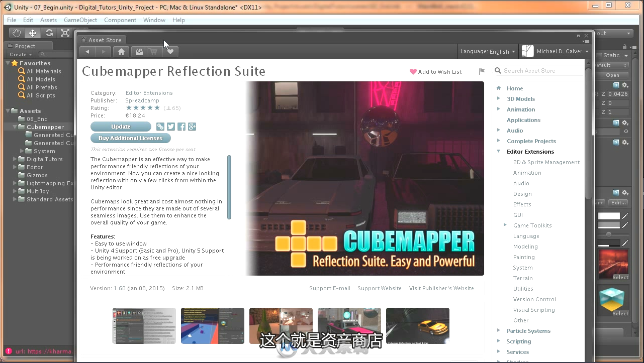
Task: Open the Support E-mail link
Action: 330,288
